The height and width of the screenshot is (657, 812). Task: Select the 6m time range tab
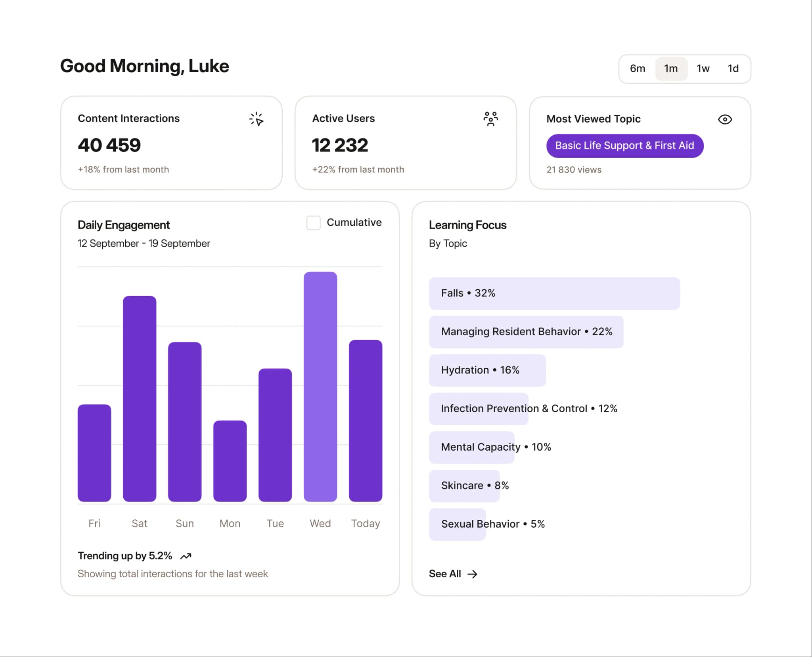tap(638, 68)
